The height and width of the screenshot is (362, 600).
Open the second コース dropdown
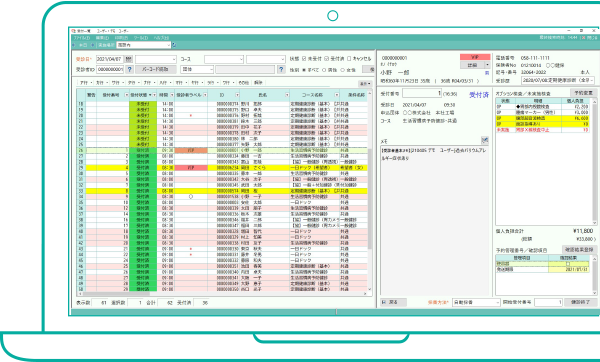266,59
